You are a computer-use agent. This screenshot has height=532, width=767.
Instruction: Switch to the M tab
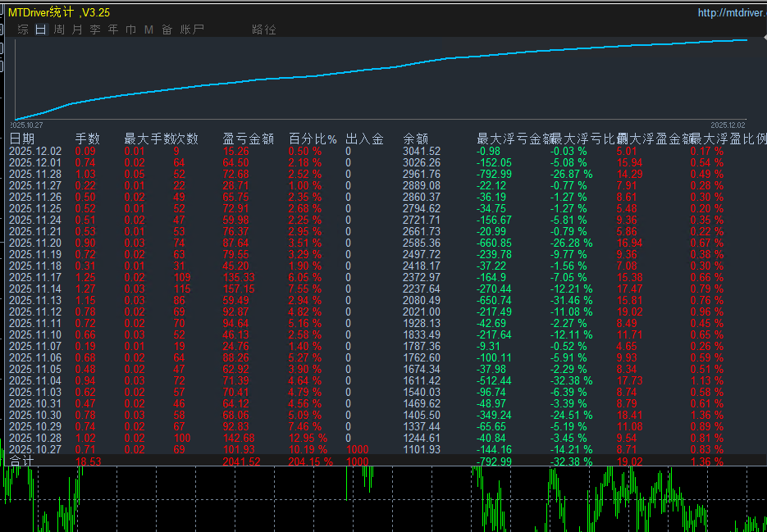tap(148, 30)
